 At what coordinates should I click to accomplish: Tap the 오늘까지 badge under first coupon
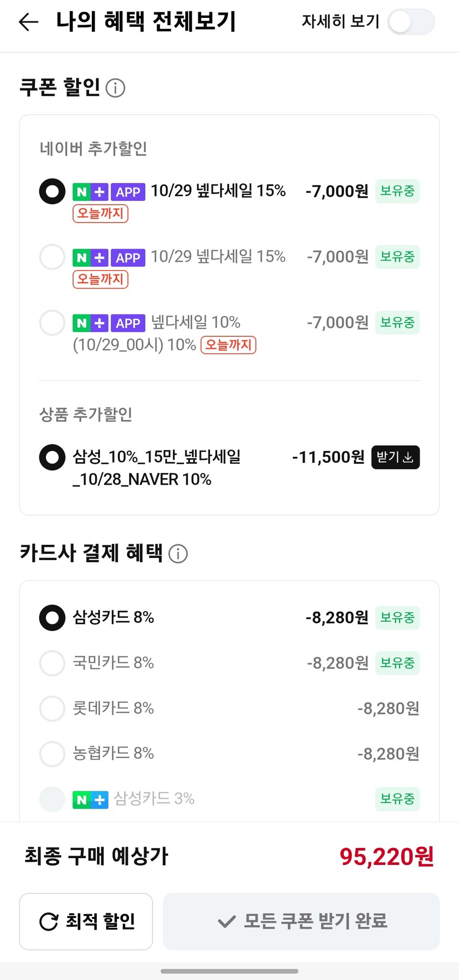[x=100, y=213]
